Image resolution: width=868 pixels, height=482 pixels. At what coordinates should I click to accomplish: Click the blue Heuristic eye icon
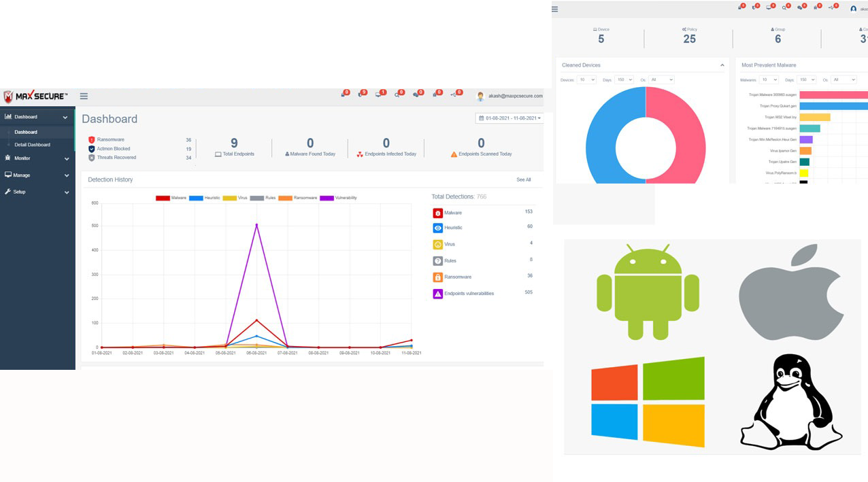(438, 228)
